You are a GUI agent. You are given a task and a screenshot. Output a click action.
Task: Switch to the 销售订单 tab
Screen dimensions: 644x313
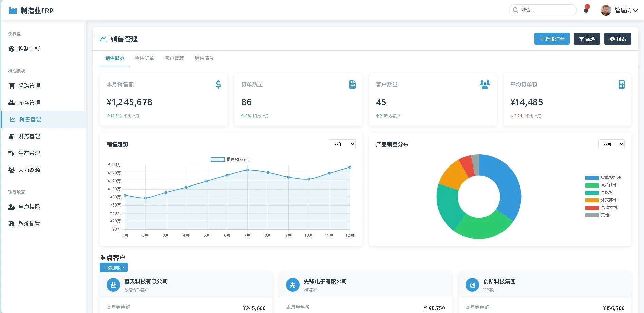coord(144,58)
